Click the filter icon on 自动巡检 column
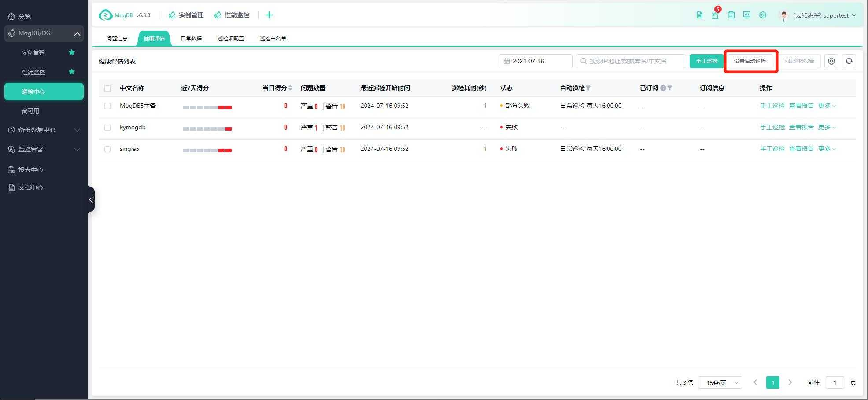This screenshot has height=400, width=868. pos(588,88)
